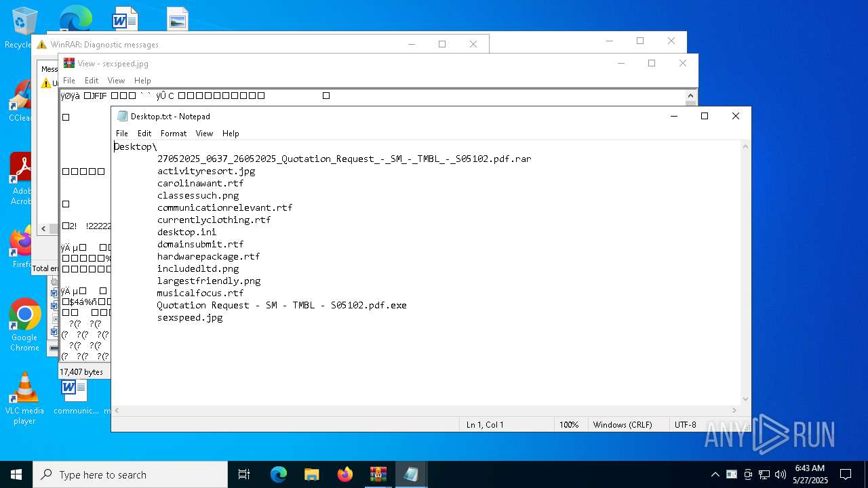
Task: Click the classessuch.png line
Action: pos(198,195)
